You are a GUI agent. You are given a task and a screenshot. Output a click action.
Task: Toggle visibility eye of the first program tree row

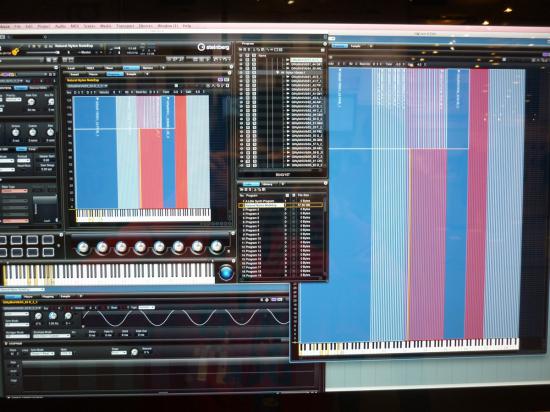coord(241,60)
